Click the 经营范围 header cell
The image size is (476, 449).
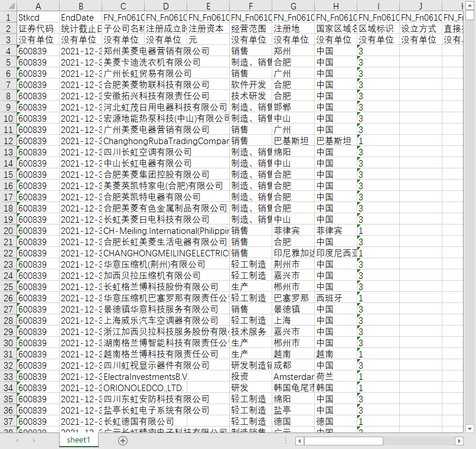[251, 28]
